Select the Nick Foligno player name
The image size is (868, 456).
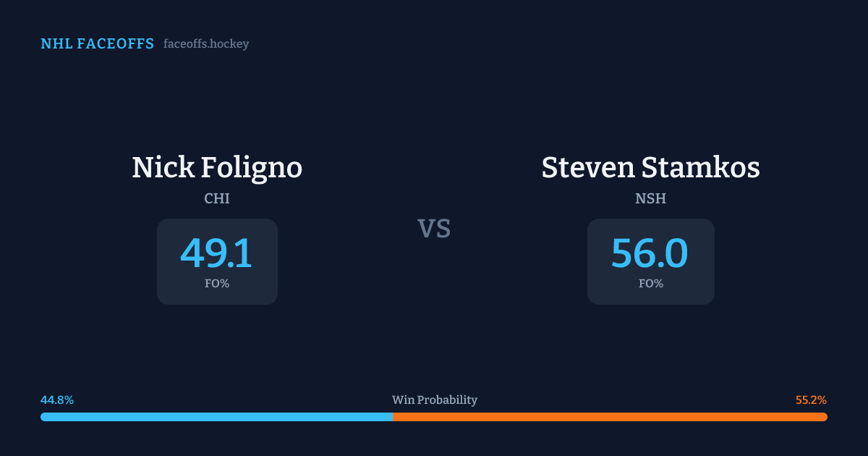pyautogui.click(x=217, y=168)
